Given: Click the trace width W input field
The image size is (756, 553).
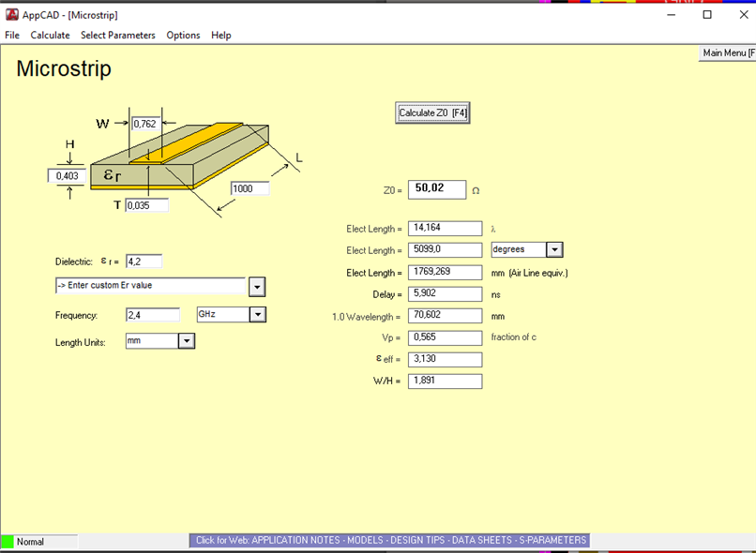Looking at the screenshot, I should coord(144,124).
